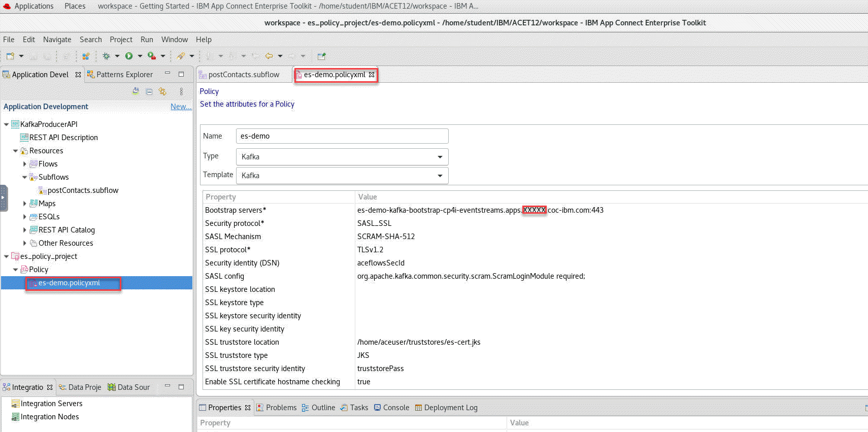
Task: Switch to the postContacts.subflow editor tab
Action: [243, 75]
